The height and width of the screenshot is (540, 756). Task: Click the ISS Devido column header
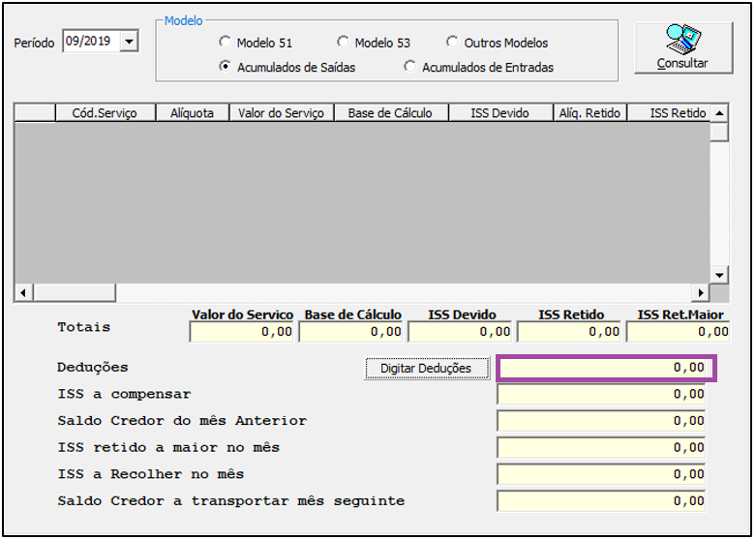coord(499,113)
